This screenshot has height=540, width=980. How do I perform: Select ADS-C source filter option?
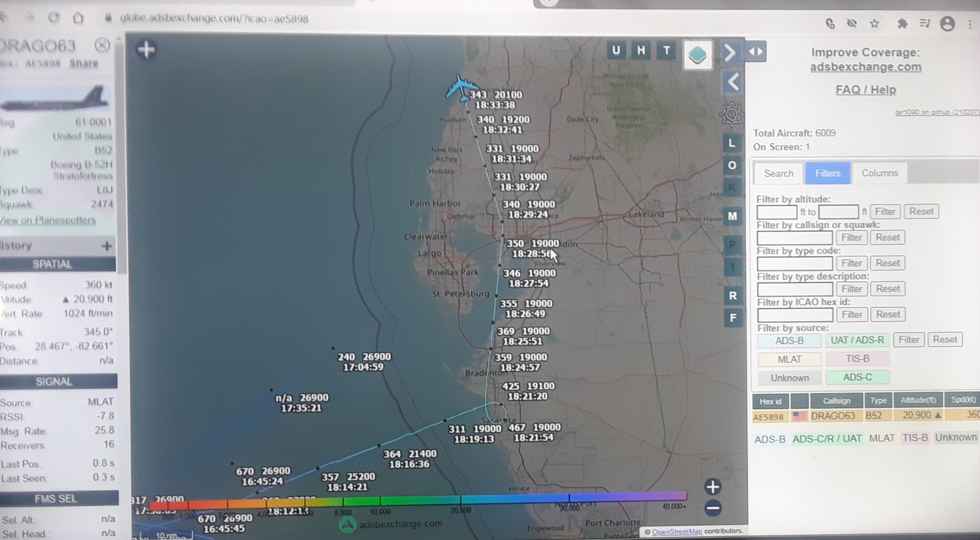(857, 377)
